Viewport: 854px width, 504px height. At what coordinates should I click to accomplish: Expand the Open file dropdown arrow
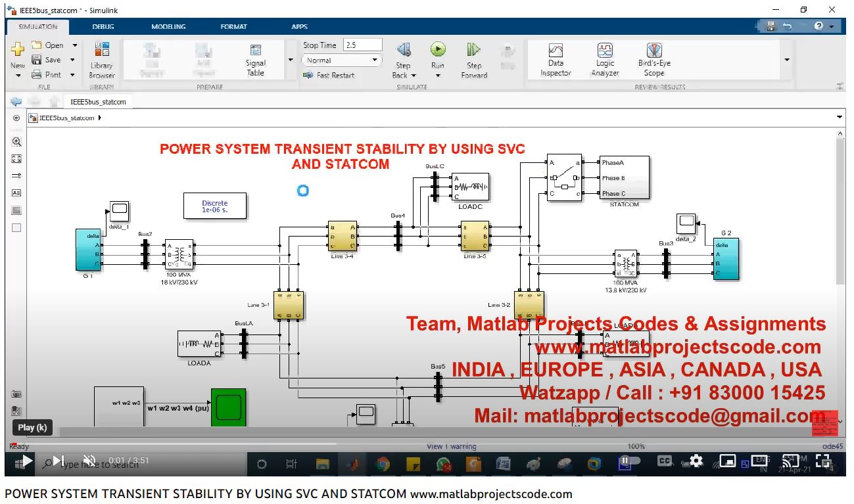(x=74, y=45)
